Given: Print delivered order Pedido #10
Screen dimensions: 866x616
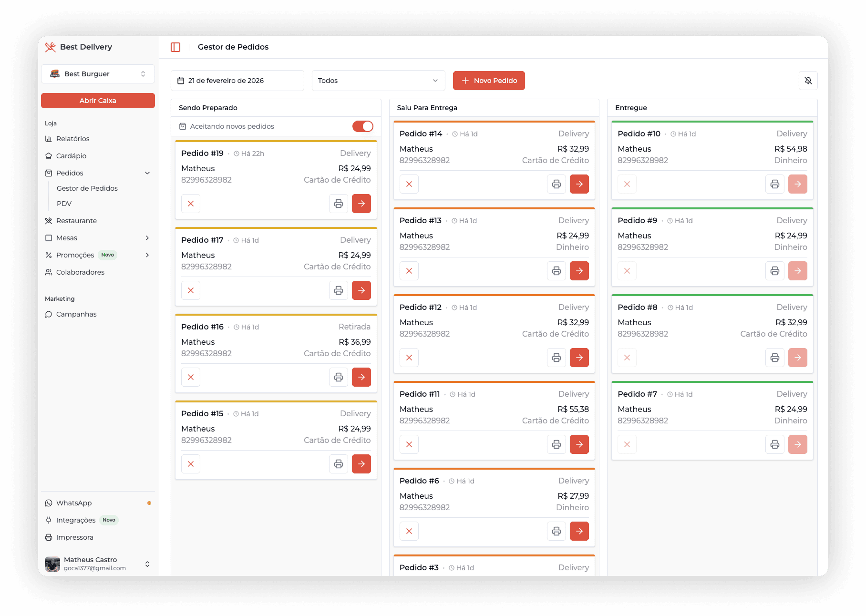Looking at the screenshot, I should (774, 184).
